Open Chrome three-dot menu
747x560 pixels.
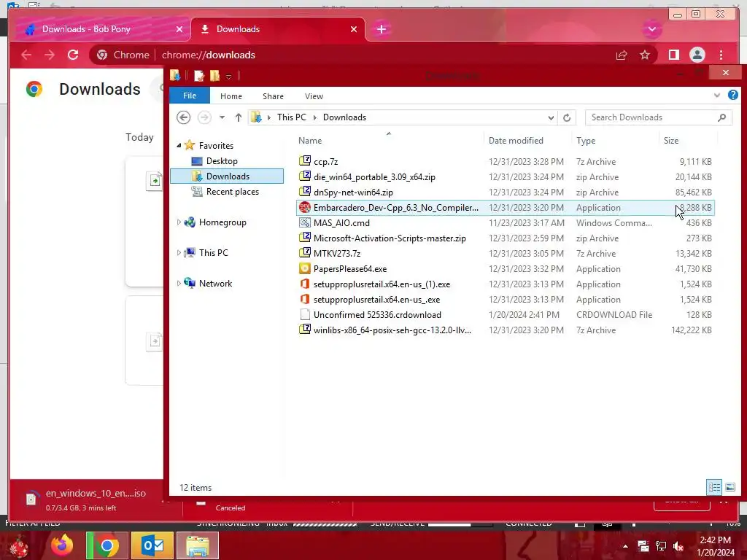coord(721,55)
